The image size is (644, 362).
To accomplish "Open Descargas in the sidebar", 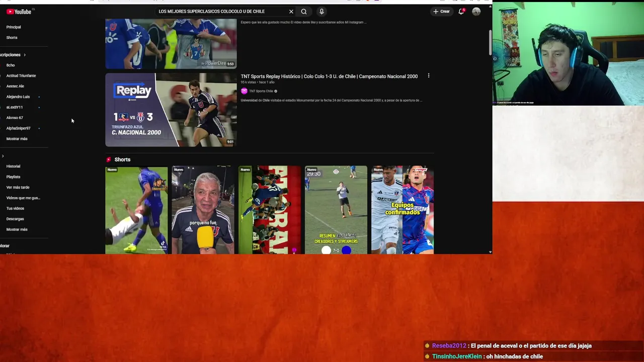I will pos(15,219).
